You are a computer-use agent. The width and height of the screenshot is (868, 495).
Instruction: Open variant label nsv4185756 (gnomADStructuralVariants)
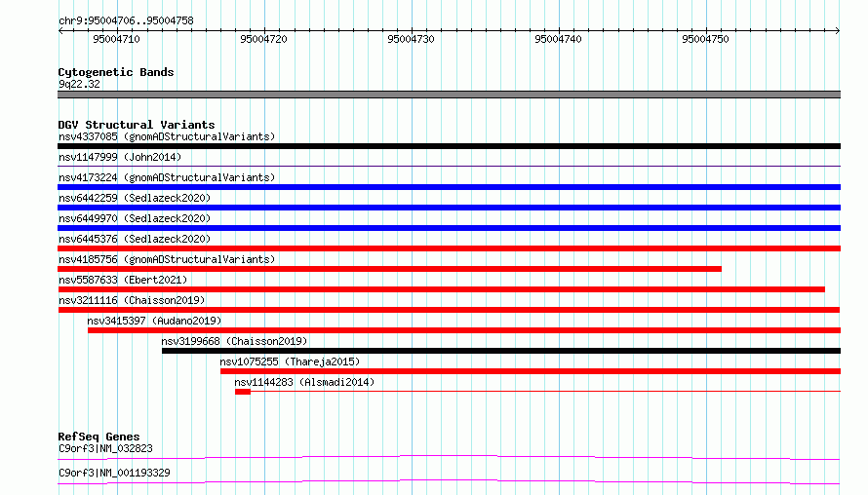click(167, 259)
